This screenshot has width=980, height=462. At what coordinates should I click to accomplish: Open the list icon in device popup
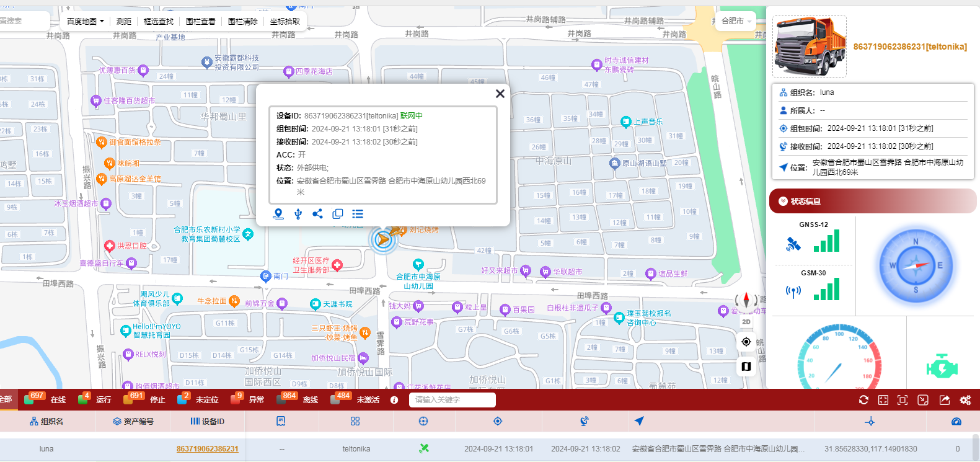(358, 214)
